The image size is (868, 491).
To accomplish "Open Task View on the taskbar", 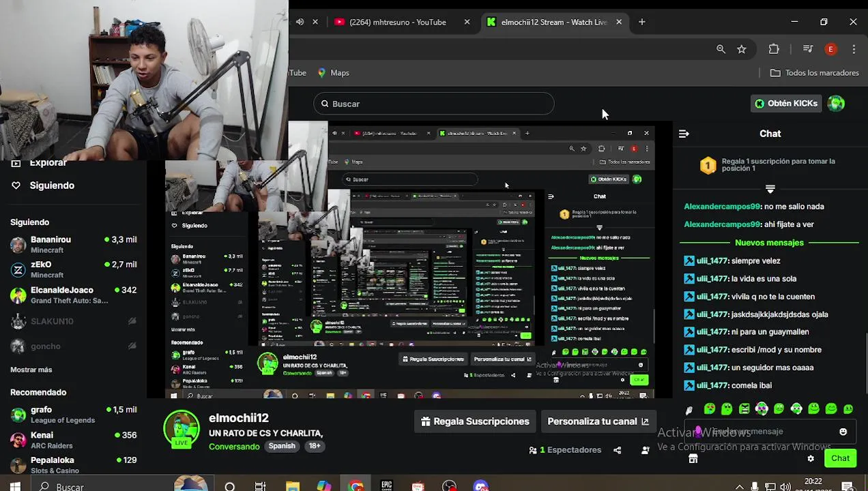I will (x=260, y=486).
